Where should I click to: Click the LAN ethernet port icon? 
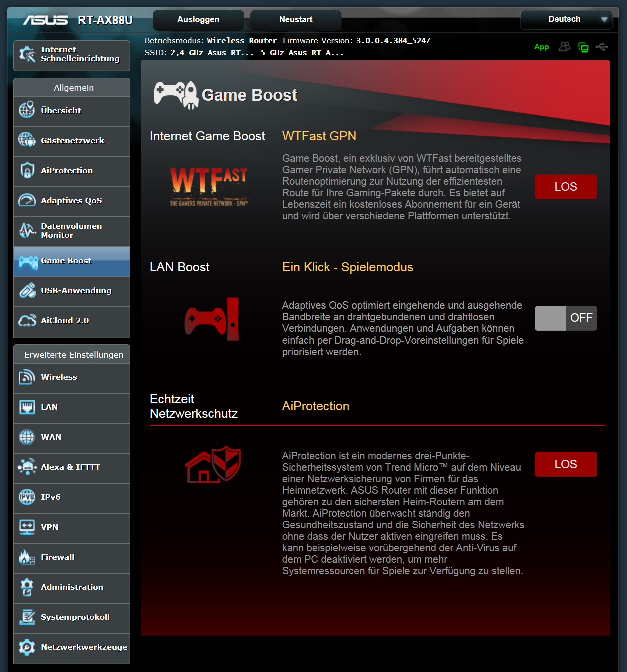tap(27, 407)
